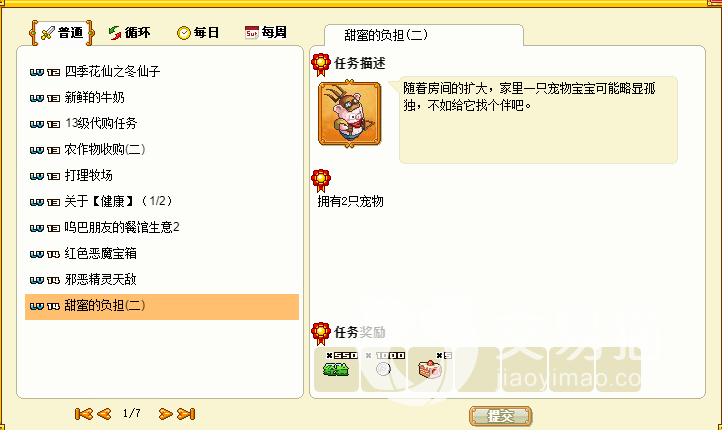Click the pig NPC portrait
722x430 pixels.
pyautogui.click(x=349, y=114)
